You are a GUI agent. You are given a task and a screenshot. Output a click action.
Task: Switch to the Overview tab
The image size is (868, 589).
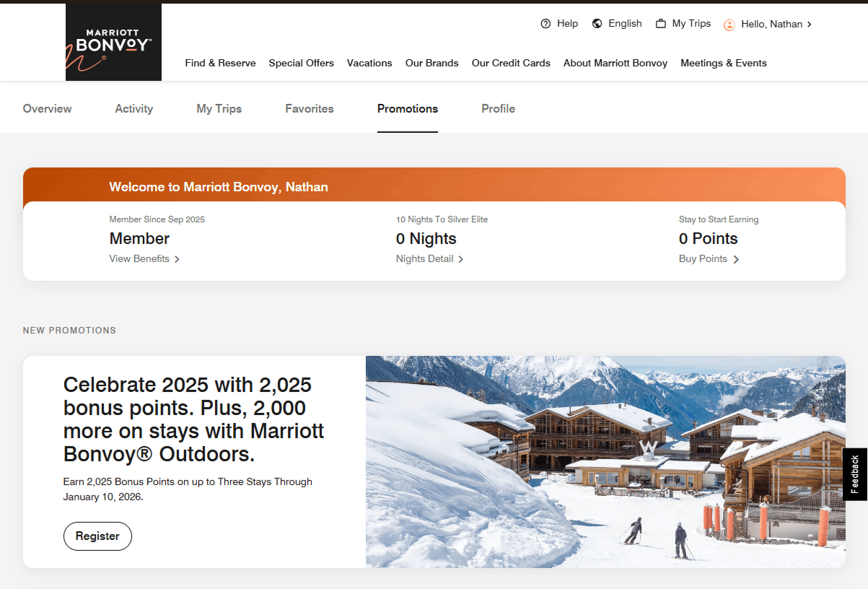(x=47, y=108)
